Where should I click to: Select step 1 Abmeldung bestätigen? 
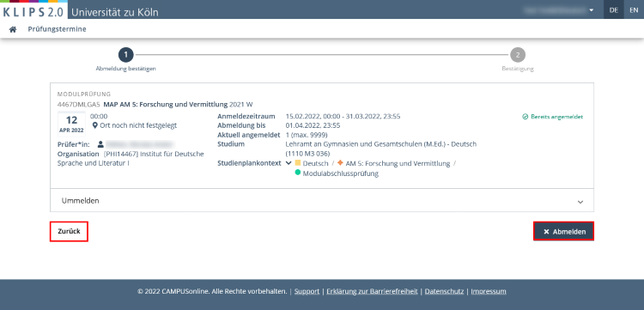(125, 59)
